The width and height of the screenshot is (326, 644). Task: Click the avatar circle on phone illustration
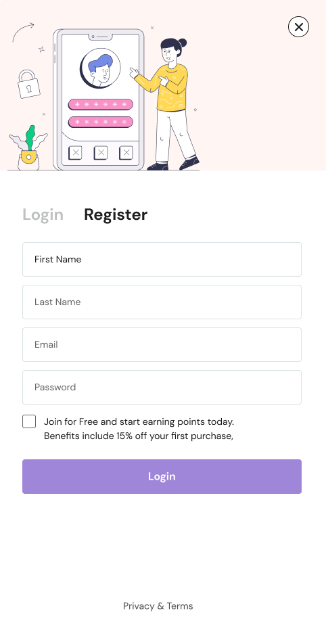(100, 68)
